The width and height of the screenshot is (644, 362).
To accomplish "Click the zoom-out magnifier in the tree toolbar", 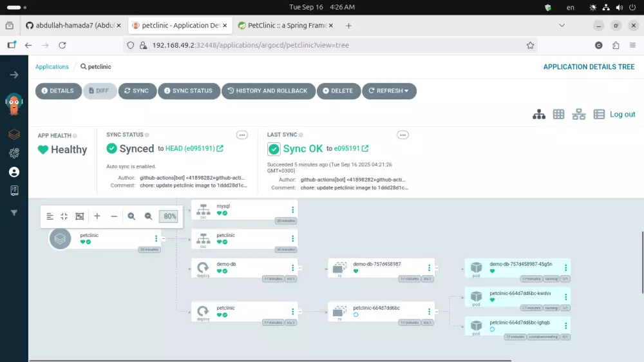I will [x=148, y=216].
